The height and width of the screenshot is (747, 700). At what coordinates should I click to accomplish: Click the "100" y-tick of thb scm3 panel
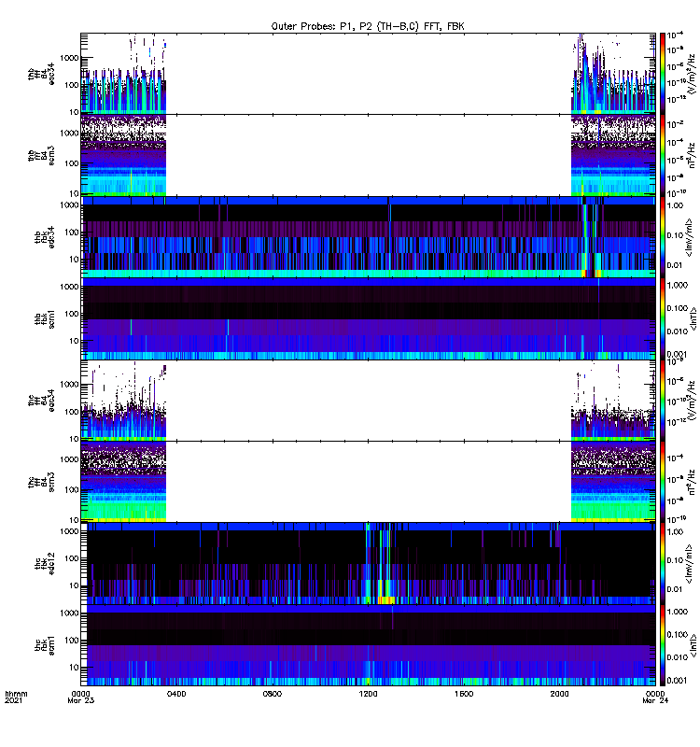(x=72, y=163)
